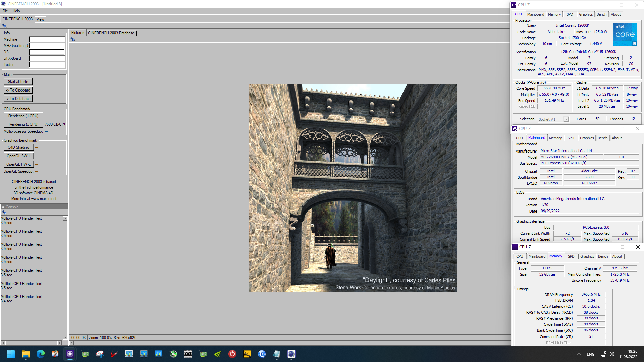Open network status in the system tray
This screenshot has height=362, width=644.
(603, 354)
